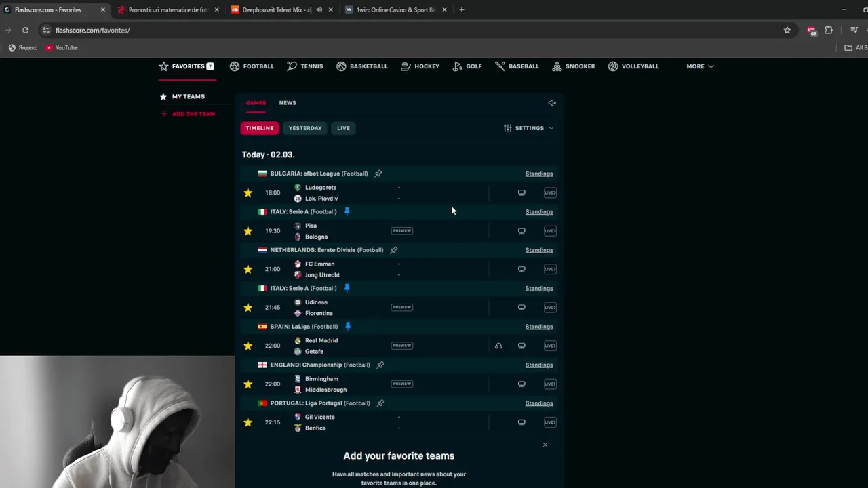The width and height of the screenshot is (868, 488).
Task: Click LIVE badge for Pisa match
Action: point(550,231)
